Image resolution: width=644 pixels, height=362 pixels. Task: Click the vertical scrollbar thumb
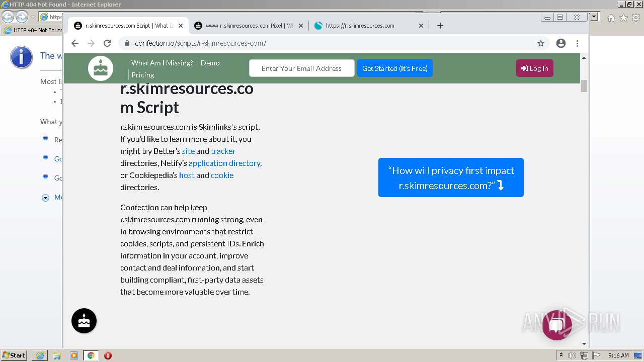click(x=584, y=86)
